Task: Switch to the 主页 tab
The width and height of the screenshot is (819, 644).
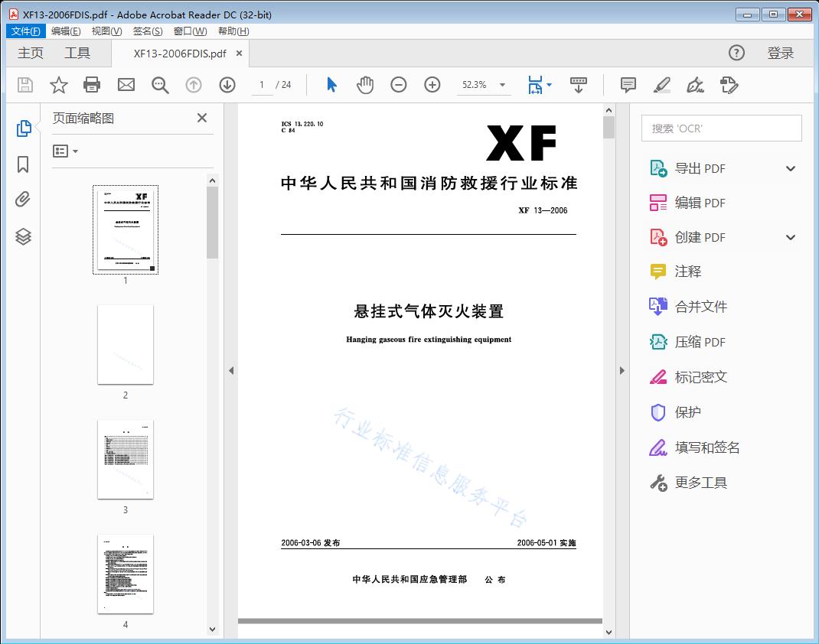Action: click(31, 53)
